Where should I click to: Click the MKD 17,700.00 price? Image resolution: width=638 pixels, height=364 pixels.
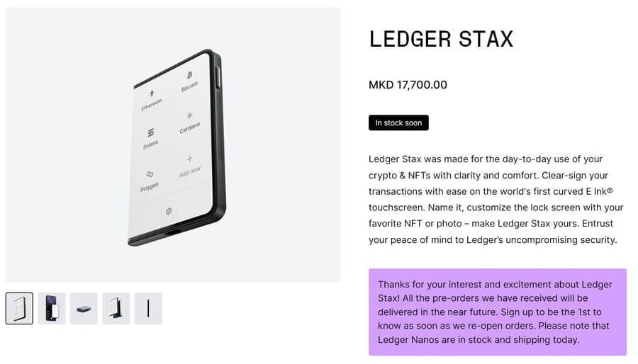tap(408, 85)
